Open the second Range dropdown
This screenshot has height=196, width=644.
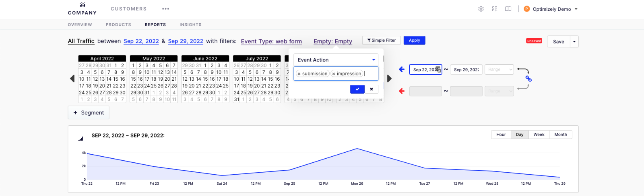500,91
